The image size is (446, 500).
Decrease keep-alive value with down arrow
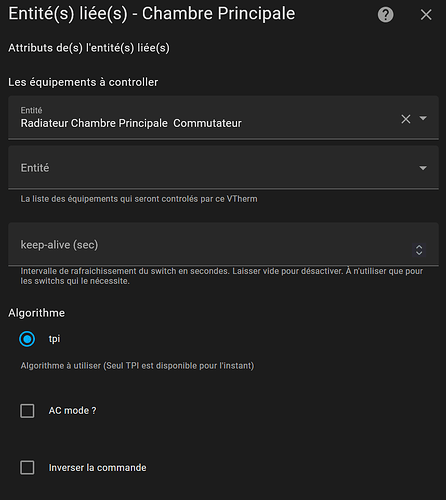coord(419,253)
